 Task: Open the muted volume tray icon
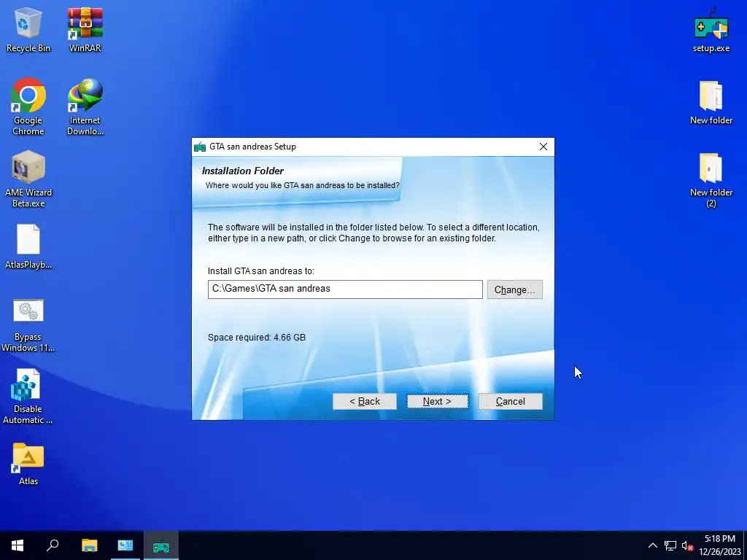click(x=687, y=545)
